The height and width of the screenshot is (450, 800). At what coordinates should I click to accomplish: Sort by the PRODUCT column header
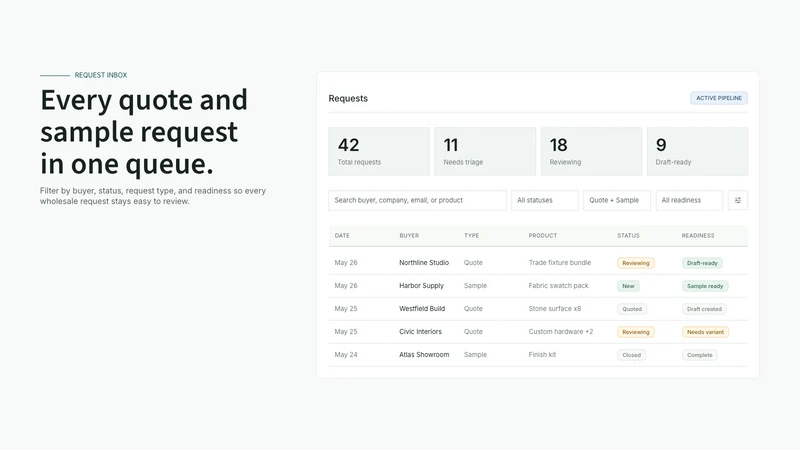click(543, 236)
